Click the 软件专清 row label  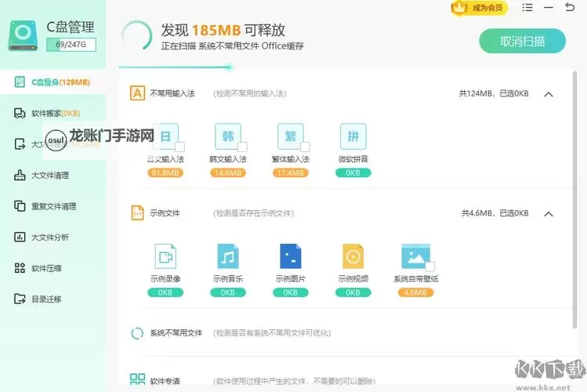coord(165,381)
